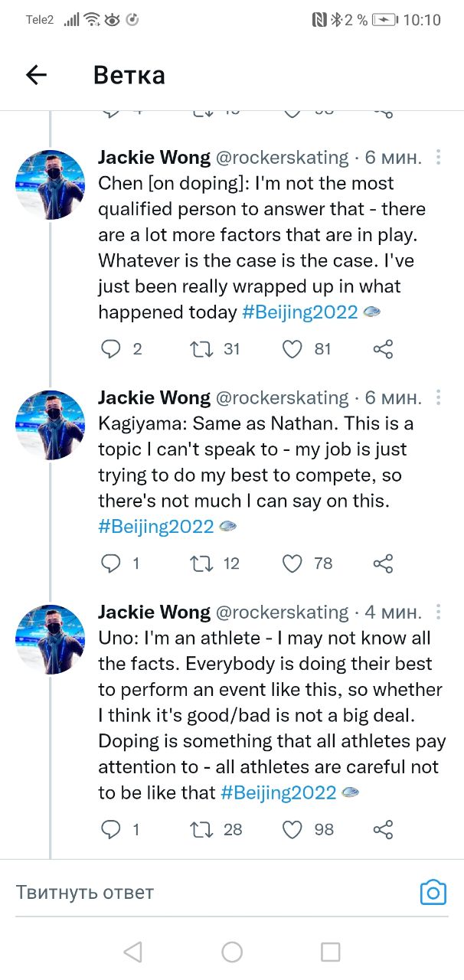
Task: Open the camera to attach a photo
Action: [433, 892]
